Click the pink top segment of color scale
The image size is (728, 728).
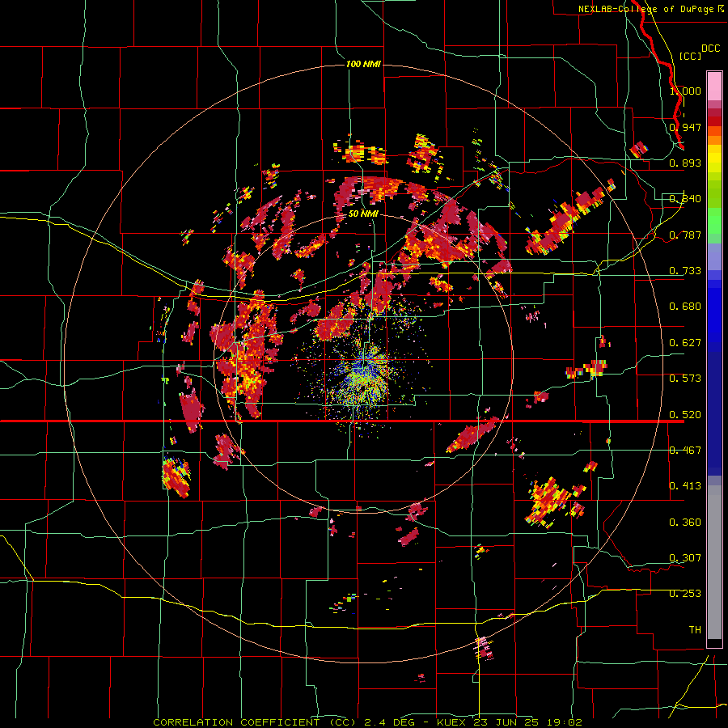714,87
